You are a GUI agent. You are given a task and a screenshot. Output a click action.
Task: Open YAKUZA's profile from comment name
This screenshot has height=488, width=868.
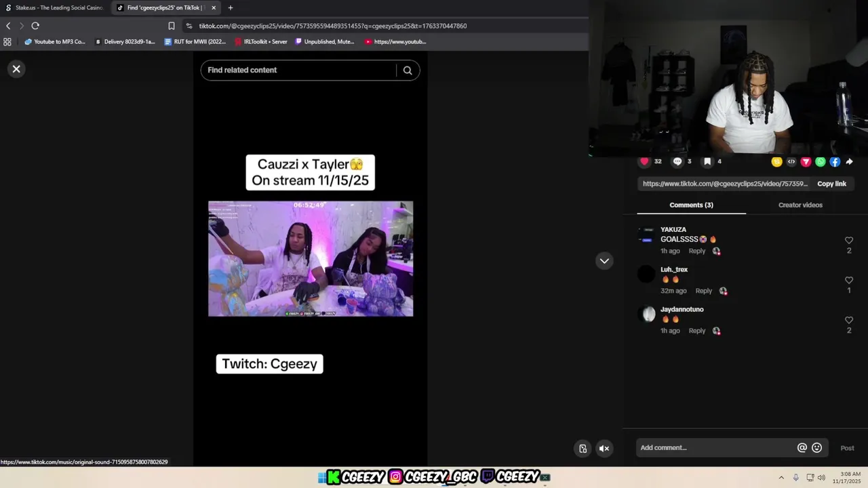pos(673,230)
